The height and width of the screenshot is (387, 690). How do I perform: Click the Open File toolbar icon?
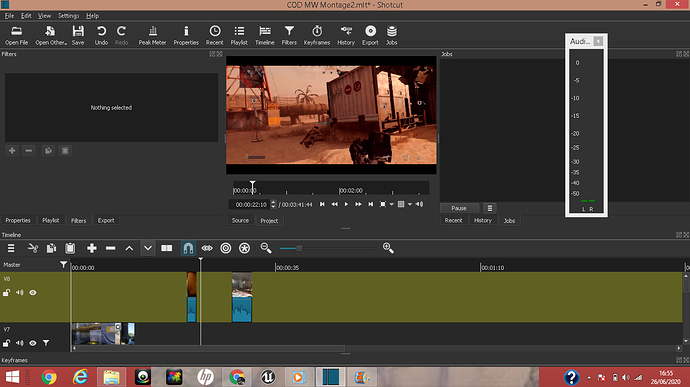pos(17,35)
